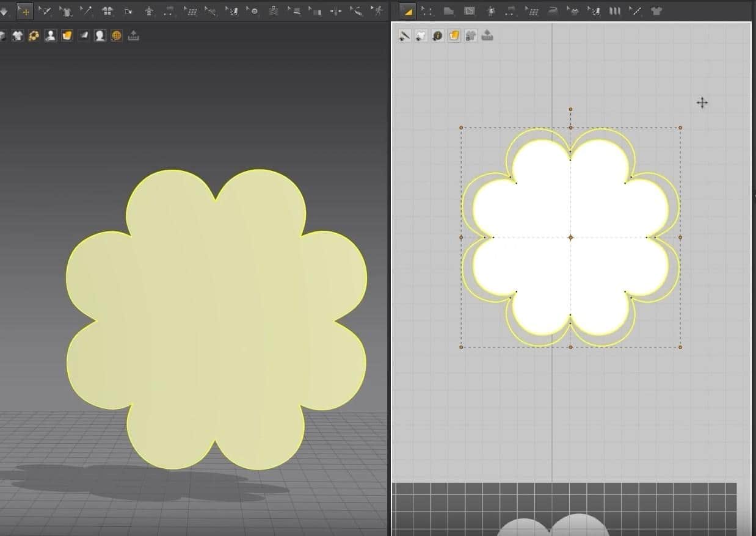The image size is (756, 536).
Task: Toggle the orange ring display icon in the 3D view
Action: click(x=34, y=35)
